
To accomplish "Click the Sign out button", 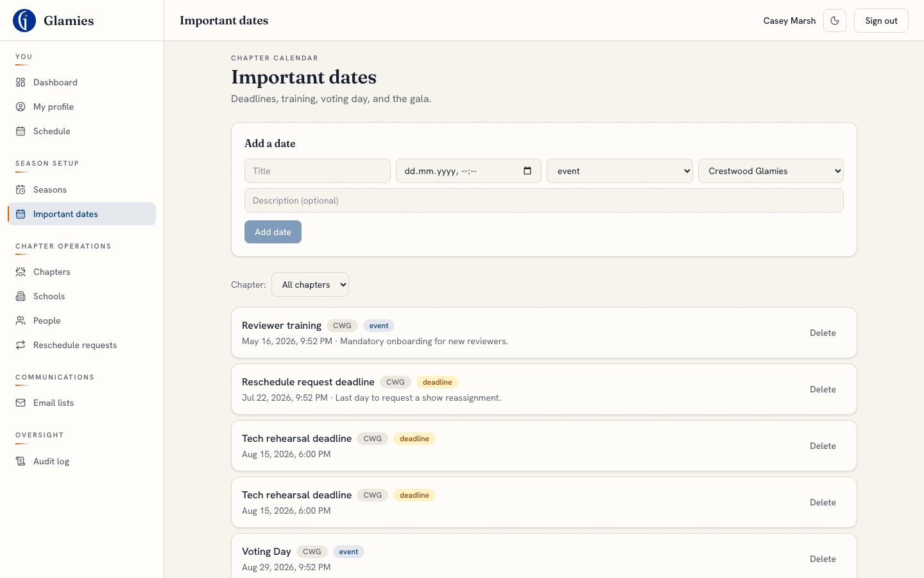I will coord(881,21).
